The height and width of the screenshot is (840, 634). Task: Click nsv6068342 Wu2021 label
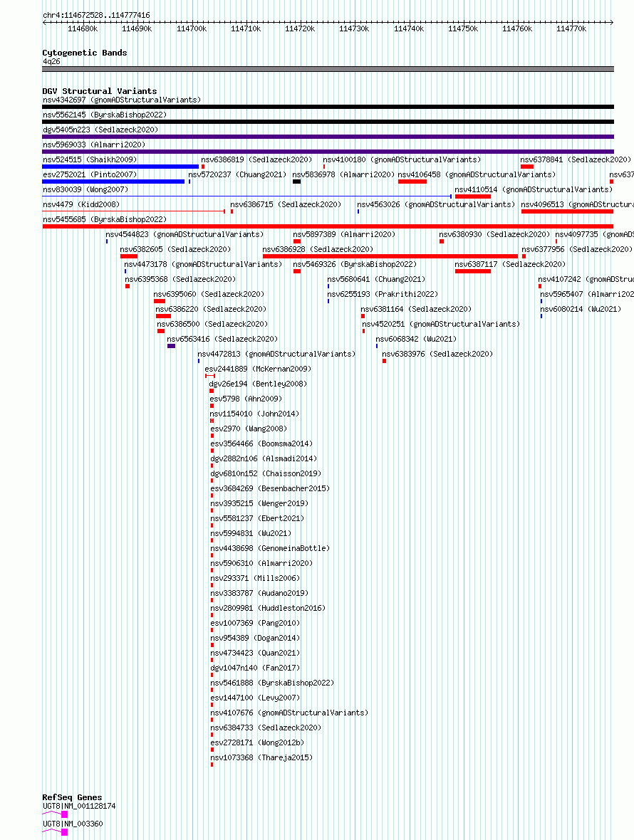pyautogui.click(x=416, y=340)
